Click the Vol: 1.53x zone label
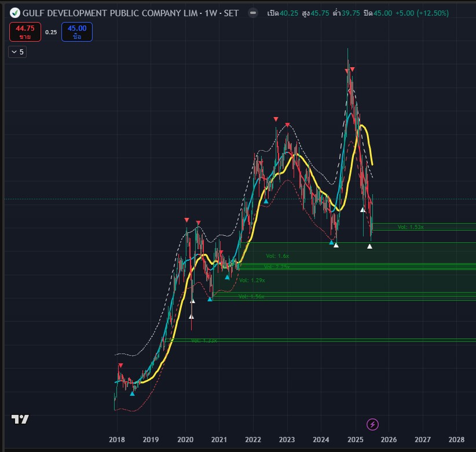The width and height of the screenshot is (476, 452). pos(411,227)
